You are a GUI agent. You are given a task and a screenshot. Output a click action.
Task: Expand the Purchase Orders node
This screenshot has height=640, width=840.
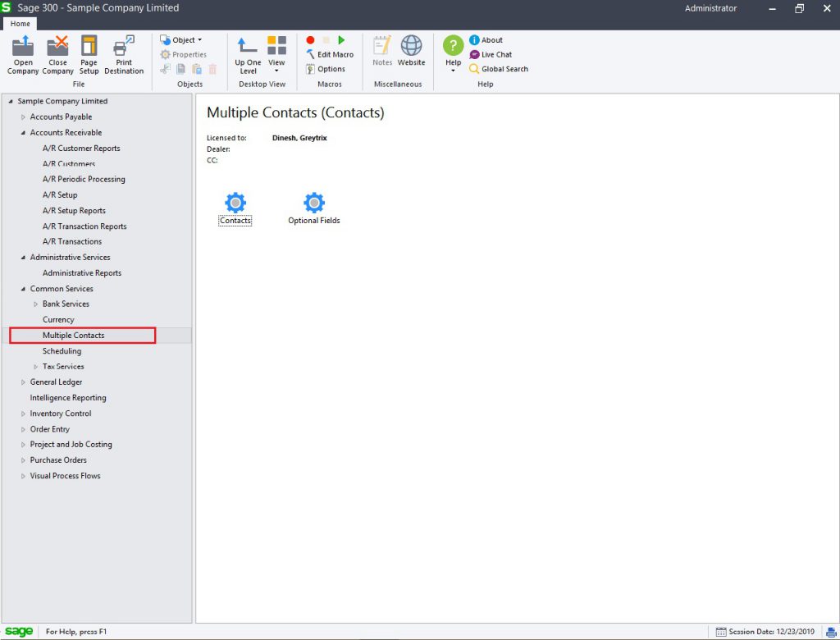click(x=23, y=460)
